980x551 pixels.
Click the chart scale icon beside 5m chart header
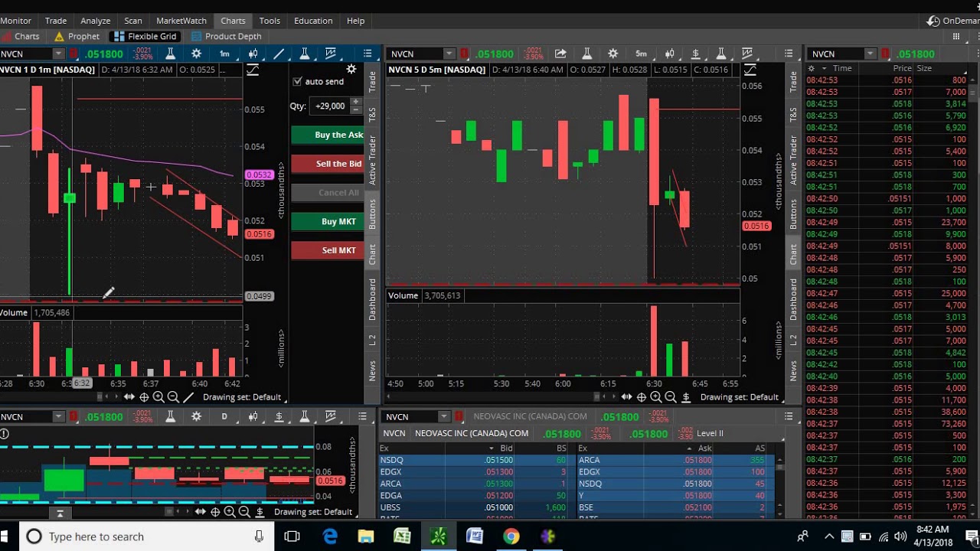[x=750, y=70]
